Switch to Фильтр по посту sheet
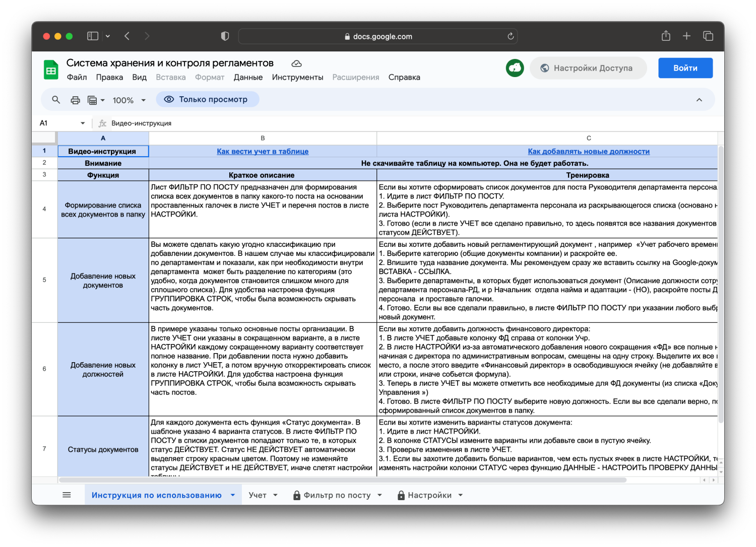 pyautogui.click(x=337, y=495)
